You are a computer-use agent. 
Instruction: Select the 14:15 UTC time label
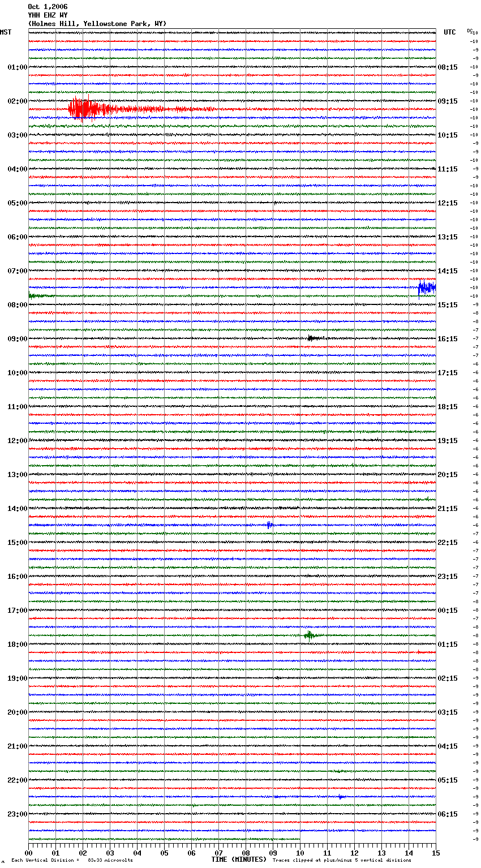coord(448,271)
